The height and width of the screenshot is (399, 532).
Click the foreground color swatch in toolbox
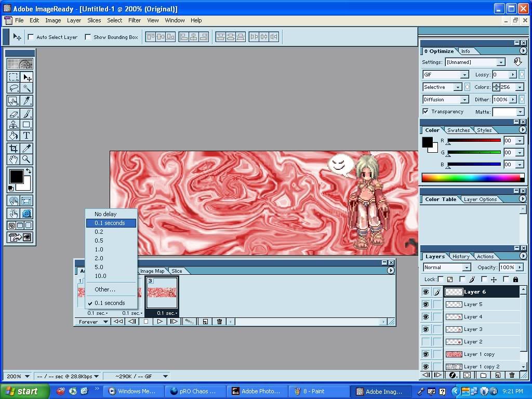pos(16,176)
